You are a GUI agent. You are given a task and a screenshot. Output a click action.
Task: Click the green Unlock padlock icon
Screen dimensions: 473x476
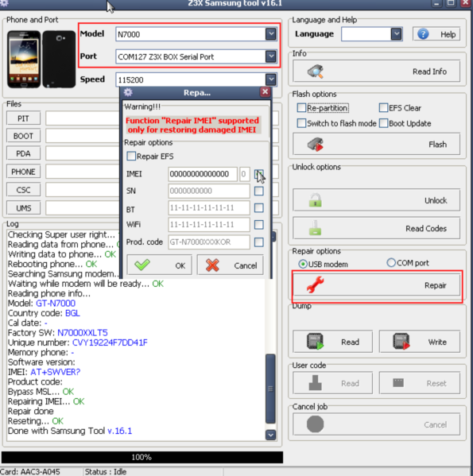click(x=315, y=200)
